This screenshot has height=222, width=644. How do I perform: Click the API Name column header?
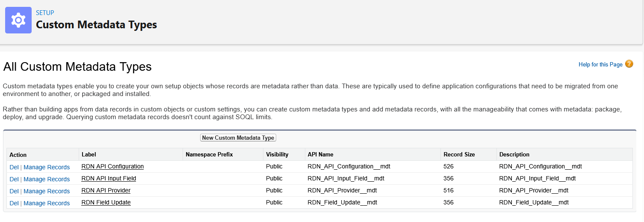point(320,154)
